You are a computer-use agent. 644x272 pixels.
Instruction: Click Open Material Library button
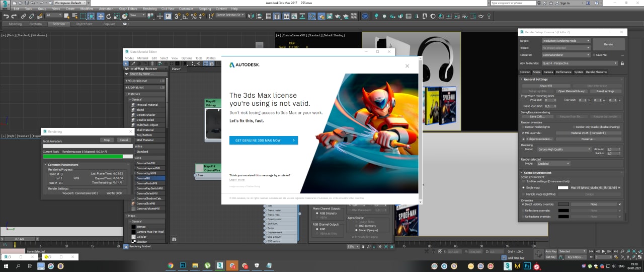(571, 91)
